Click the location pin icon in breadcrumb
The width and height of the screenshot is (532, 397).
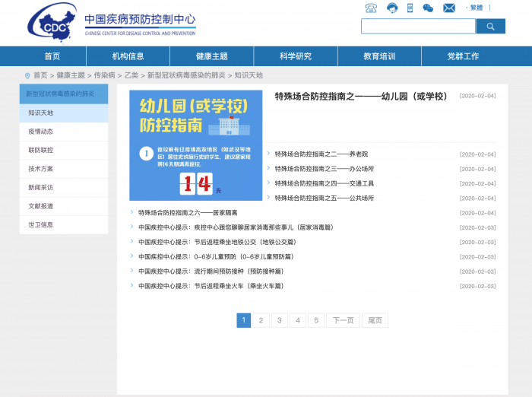[x=27, y=75]
